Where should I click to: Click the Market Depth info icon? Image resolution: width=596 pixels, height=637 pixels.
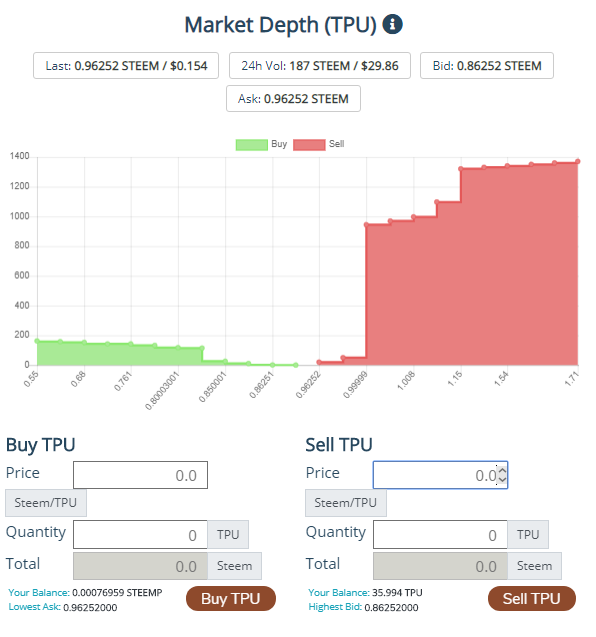pos(392,24)
